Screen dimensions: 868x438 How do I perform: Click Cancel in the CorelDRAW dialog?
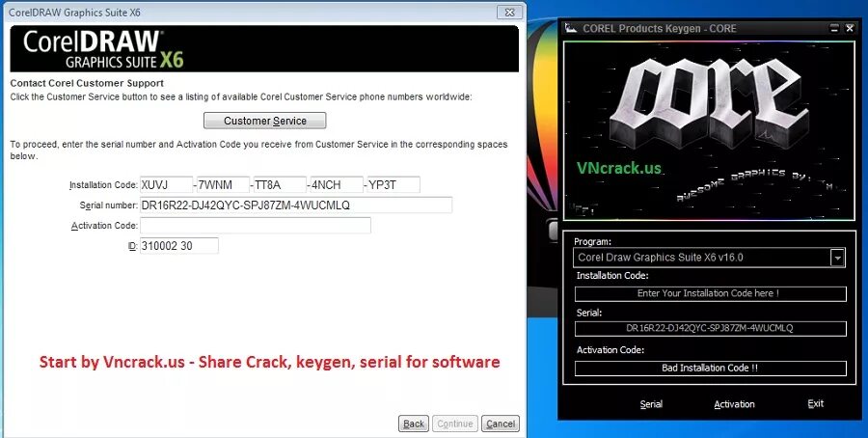coord(501,424)
